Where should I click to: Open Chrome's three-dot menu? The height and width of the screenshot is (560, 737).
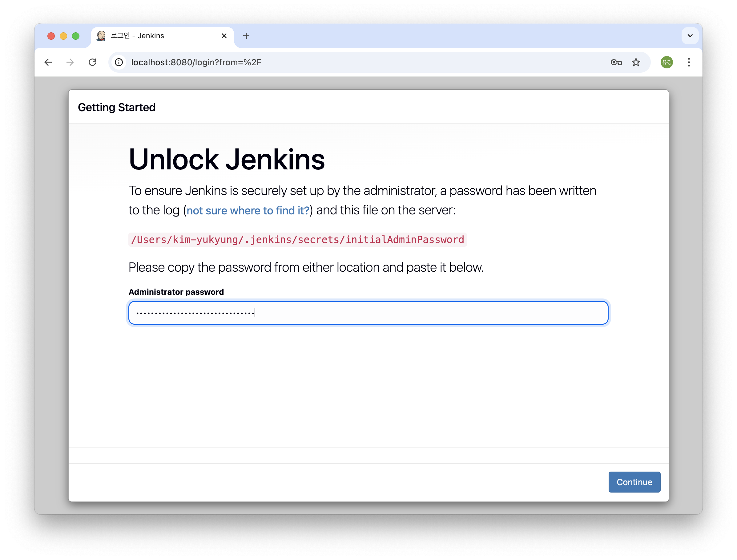tap(689, 62)
